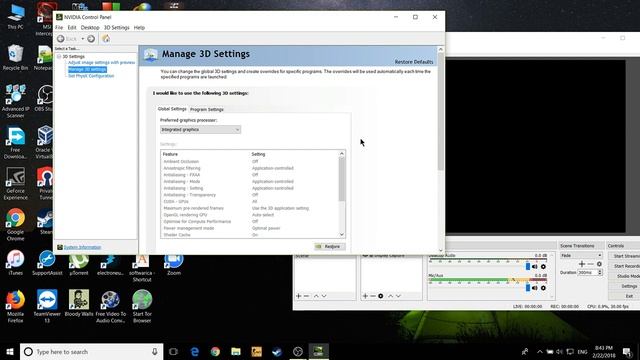The height and width of the screenshot is (360, 640).
Task: Move scene down in OBS Scenes list
Action: 324,296
